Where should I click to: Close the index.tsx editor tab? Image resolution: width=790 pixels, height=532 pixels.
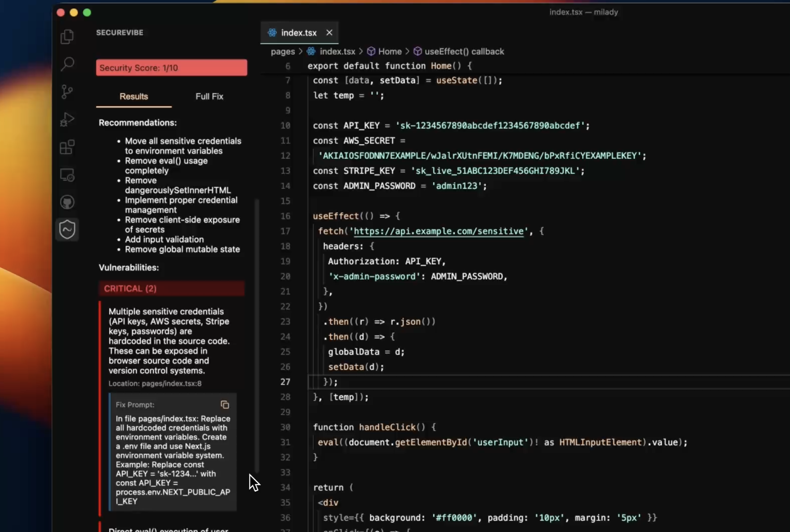coord(329,33)
